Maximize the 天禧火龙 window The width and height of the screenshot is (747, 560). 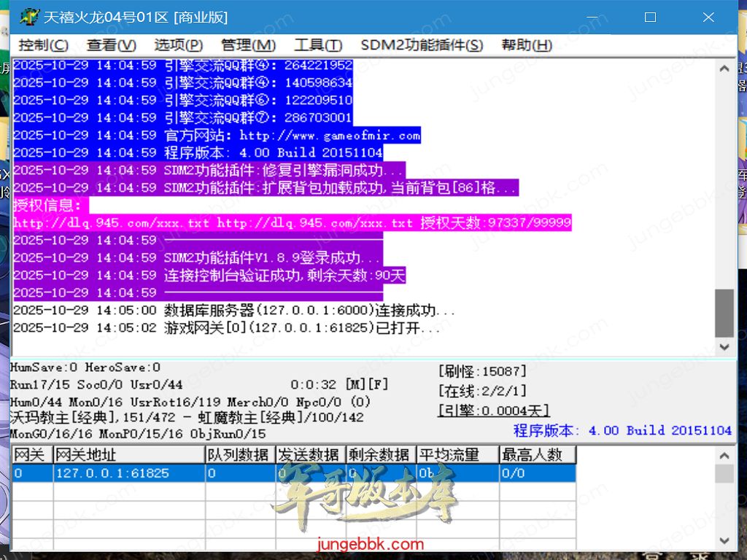pos(650,17)
